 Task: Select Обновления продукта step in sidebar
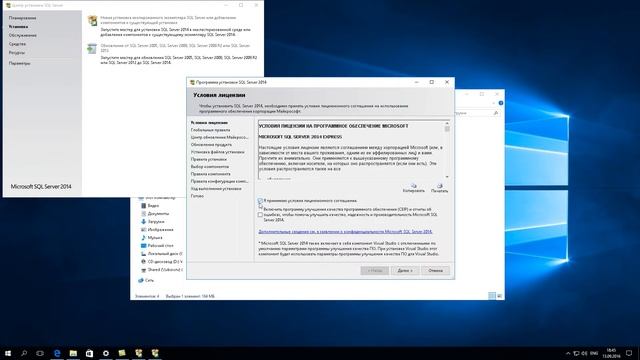click(211, 144)
